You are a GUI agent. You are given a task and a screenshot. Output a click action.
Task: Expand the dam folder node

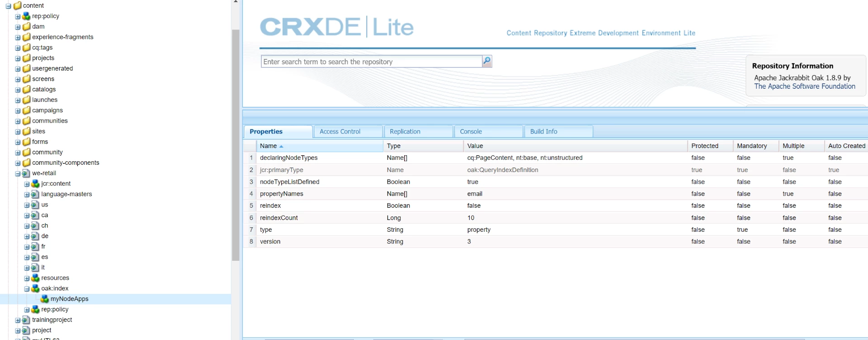(x=18, y=27)
